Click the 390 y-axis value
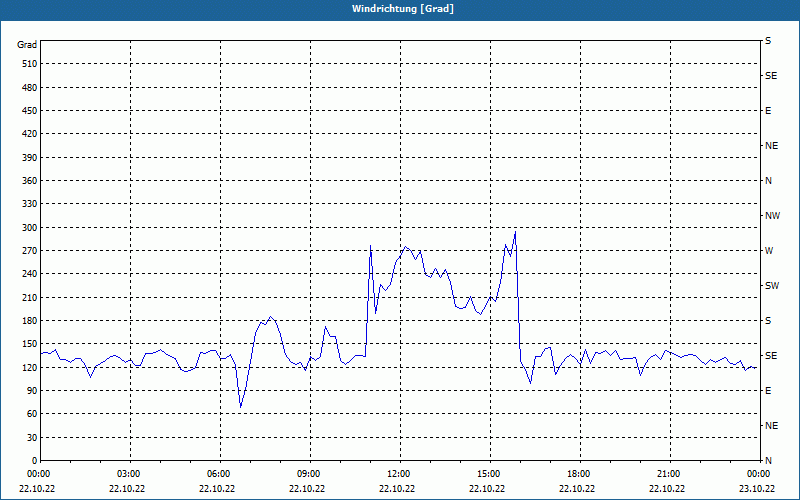The image size is (800, 500). [30, 158]
